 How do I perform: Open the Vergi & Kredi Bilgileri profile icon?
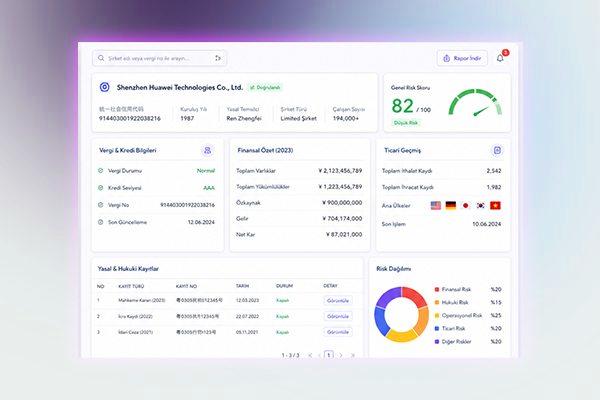pyautogui.click(x=207, y=150)
